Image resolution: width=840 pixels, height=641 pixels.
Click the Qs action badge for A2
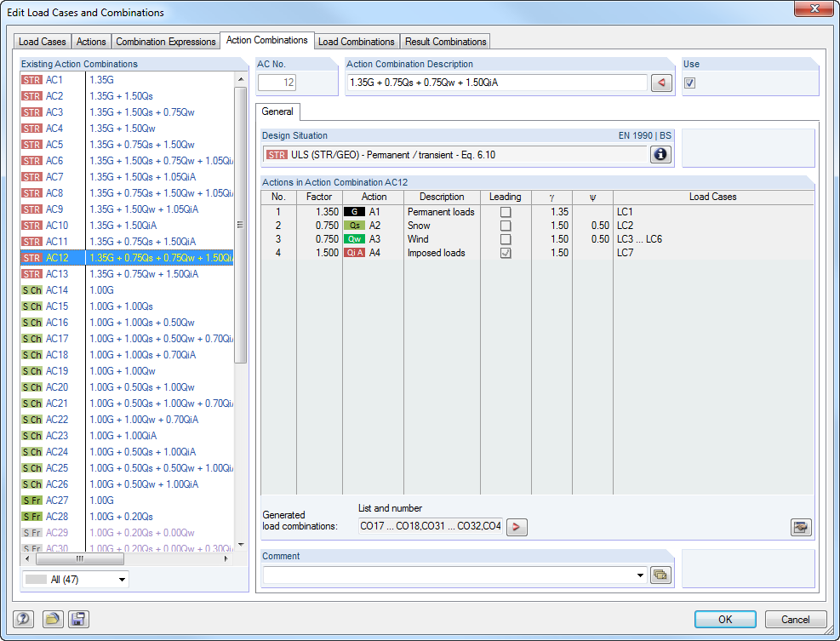[354, 226]
